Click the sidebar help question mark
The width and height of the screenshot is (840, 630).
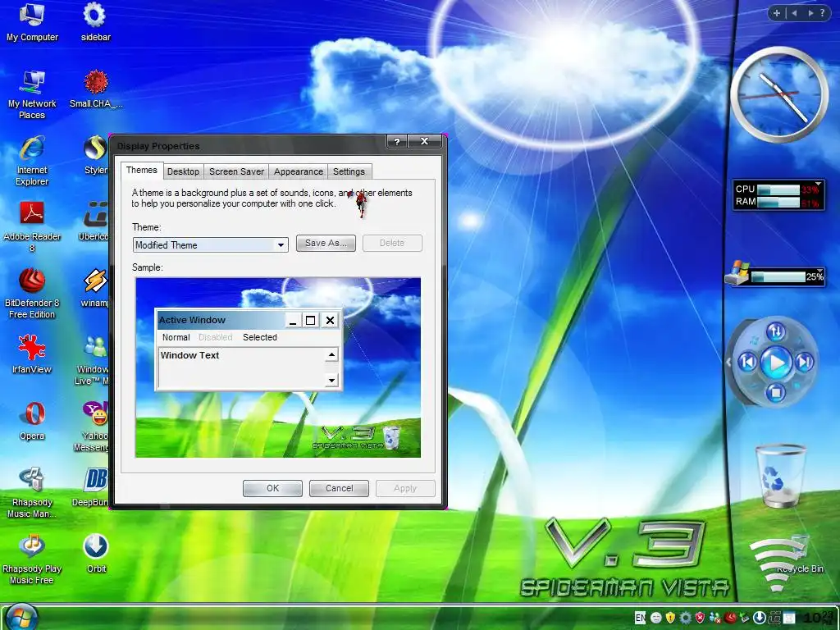[x=822, y=13]
